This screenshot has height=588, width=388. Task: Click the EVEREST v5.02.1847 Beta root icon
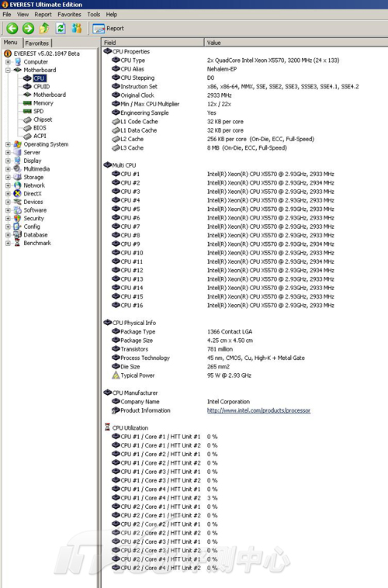(8, 54)
